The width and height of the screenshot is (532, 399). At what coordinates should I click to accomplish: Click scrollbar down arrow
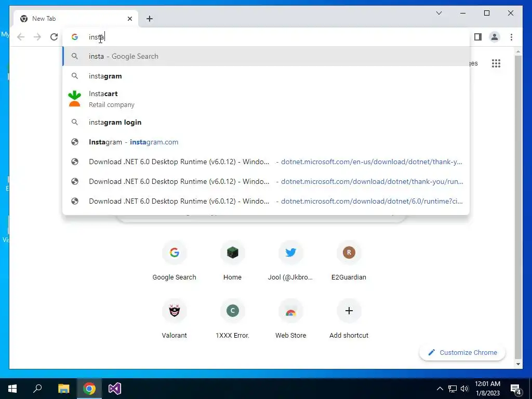(518, 364)
